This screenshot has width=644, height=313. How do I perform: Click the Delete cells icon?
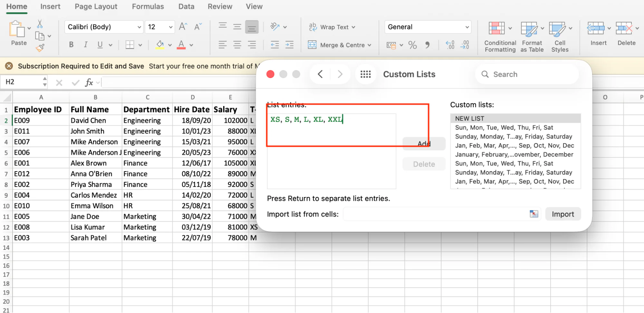624,28
